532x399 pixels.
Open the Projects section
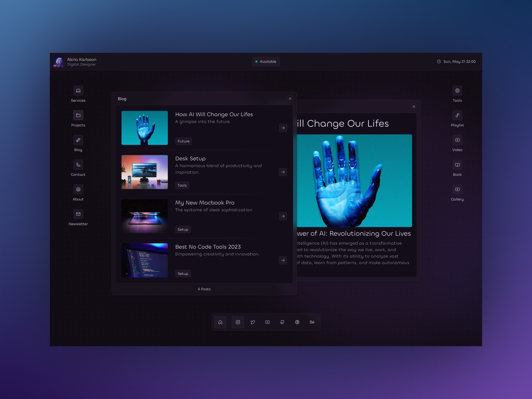pyautogui.click(x=78, y=115)
